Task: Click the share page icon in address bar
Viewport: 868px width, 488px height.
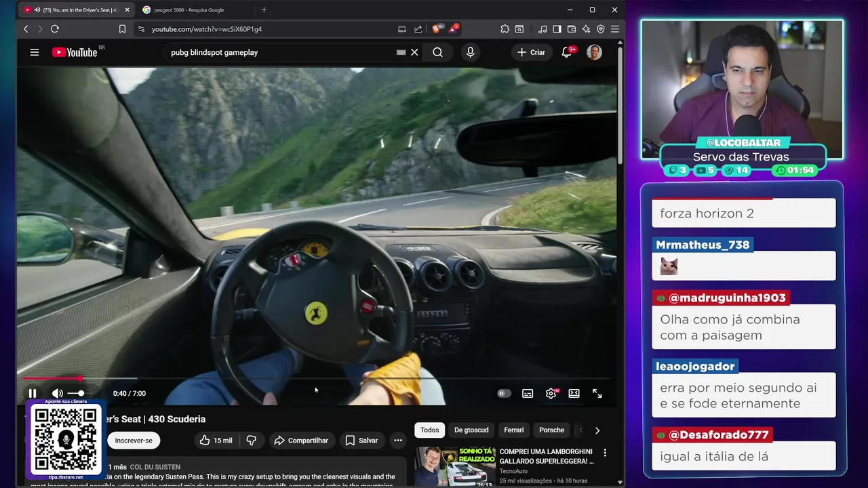Action: [418, 29]
